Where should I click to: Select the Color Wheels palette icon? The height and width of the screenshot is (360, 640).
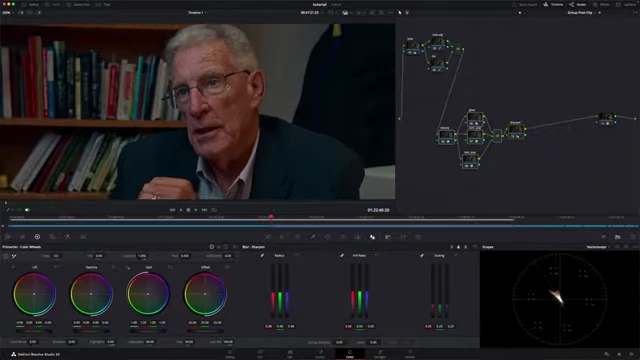[37, 237]
